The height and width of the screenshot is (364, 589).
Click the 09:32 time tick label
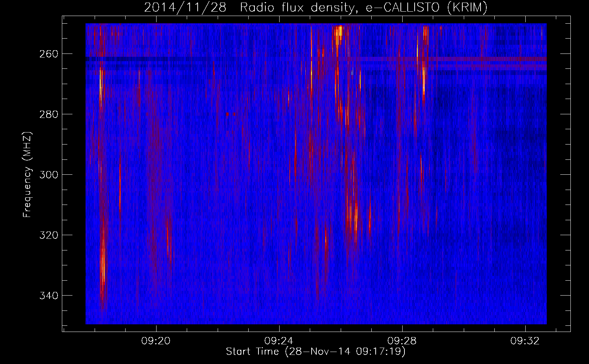pyautogui.click(x=525, y=341)
